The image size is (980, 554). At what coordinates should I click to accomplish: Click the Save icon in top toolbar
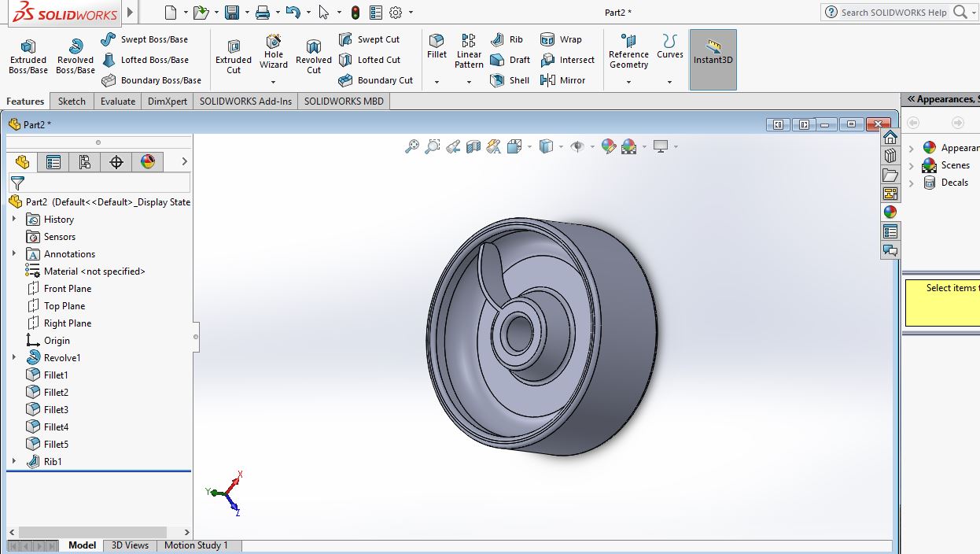pyautogui.click(x=232, y=13)
